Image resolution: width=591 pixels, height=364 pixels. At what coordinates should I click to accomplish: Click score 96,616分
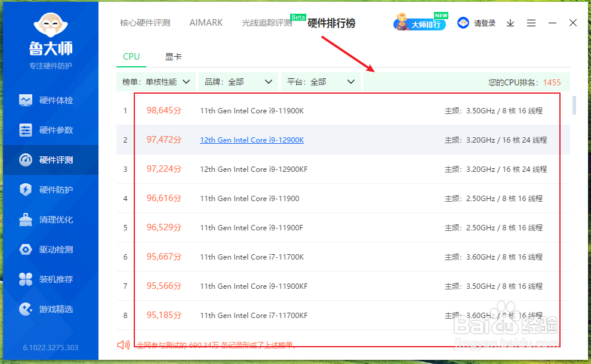(164, 198)
